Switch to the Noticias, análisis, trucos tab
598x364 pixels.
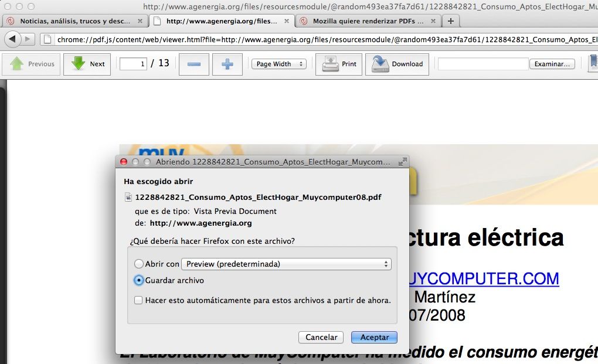(74, 21)
